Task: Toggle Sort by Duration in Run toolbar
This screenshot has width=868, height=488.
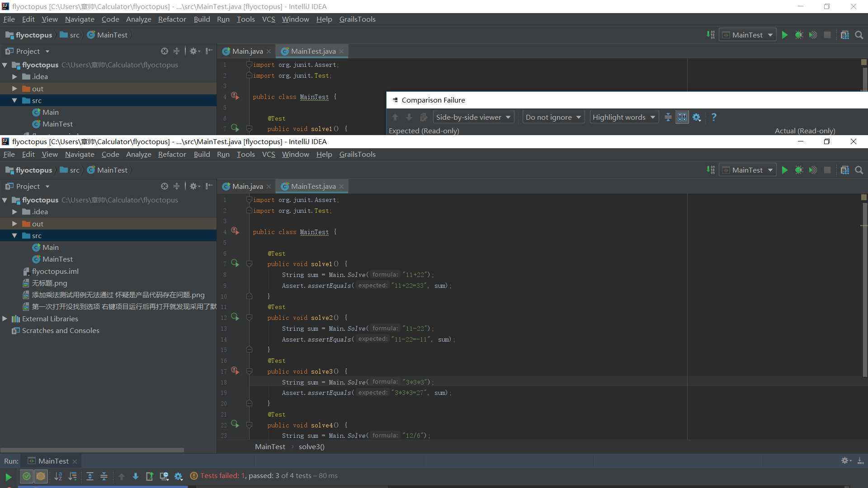Action: (73, 476)
